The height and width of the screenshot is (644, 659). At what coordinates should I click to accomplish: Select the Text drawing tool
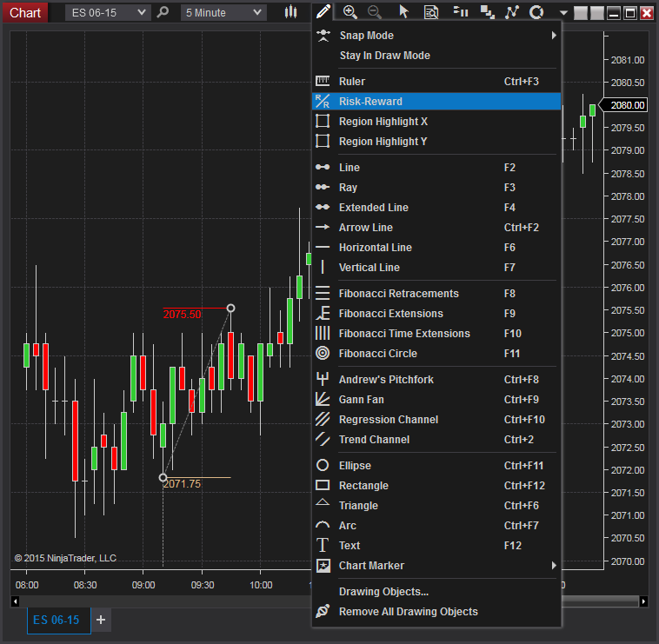point(436,545)
